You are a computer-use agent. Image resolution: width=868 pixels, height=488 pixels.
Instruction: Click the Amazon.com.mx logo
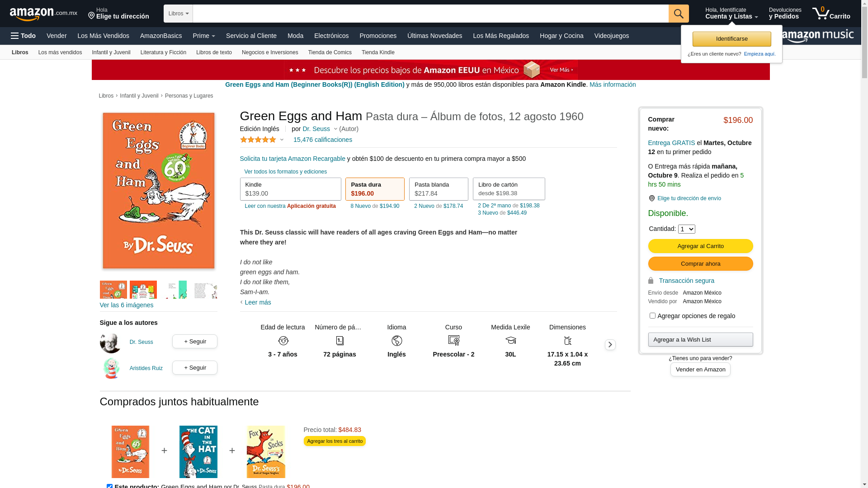43,14
